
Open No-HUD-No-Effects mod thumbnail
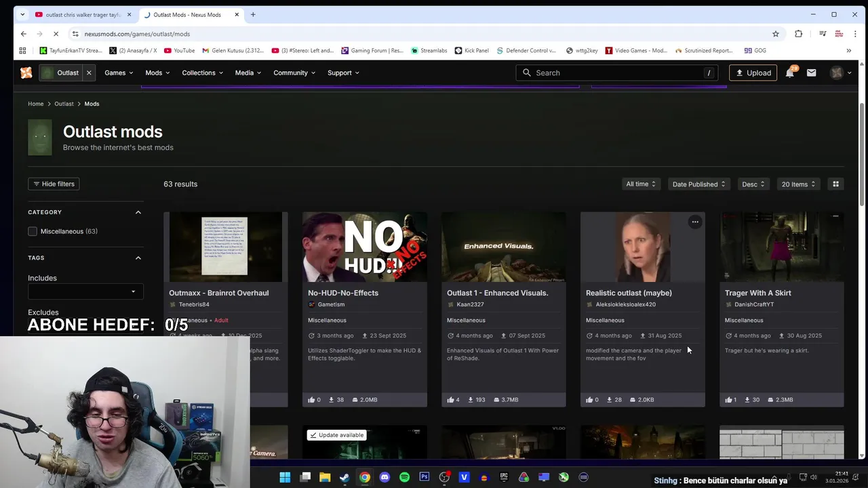point(365,247)
